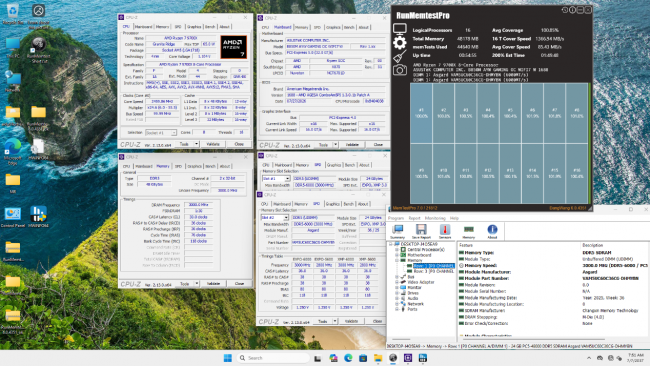Screen dimensions: 650x366
Task: Open HWiNFO64 desktop shortcut
Action: pos(38,217)
